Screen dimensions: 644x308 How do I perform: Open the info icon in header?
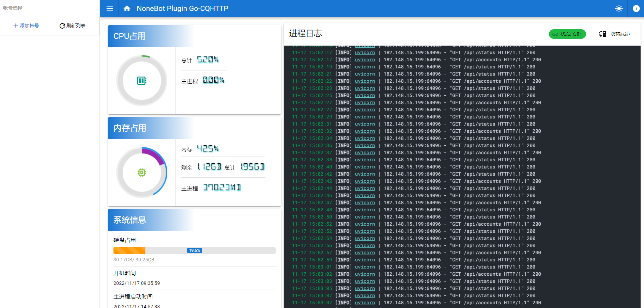coord(636,9)
